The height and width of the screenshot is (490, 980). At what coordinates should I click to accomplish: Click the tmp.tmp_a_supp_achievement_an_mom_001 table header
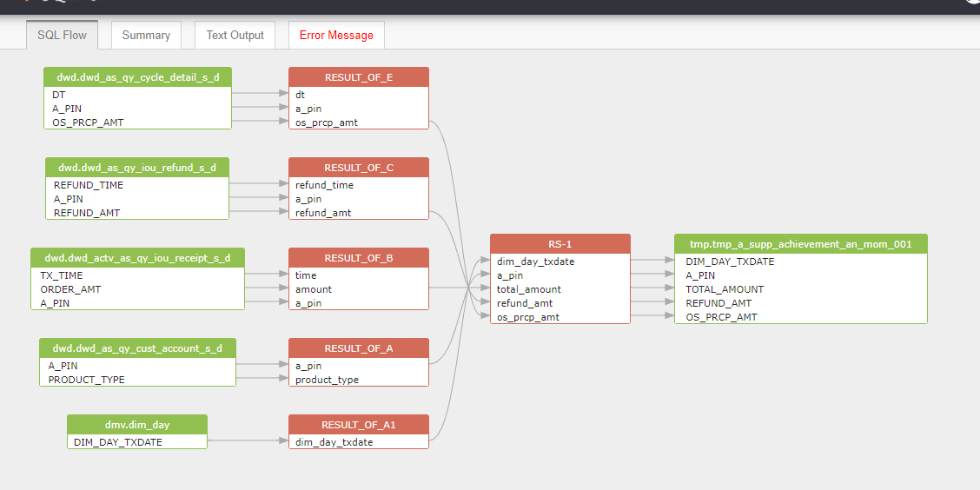[801, 244]
